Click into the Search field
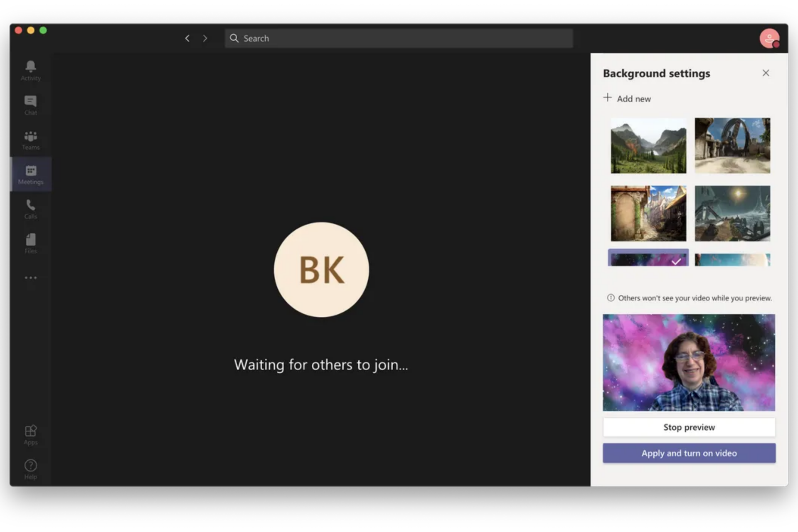This screenshot has height=532, width=798. (399, 38)
